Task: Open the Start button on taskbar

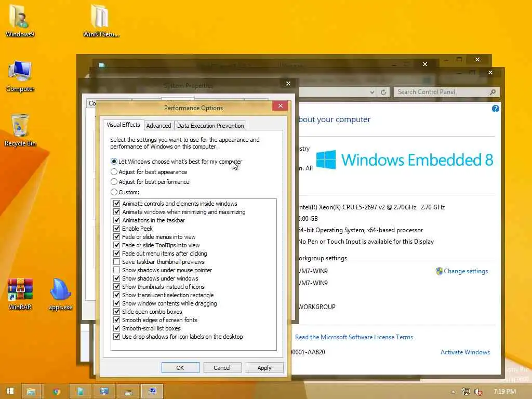Action: click(x=10, y=391)
